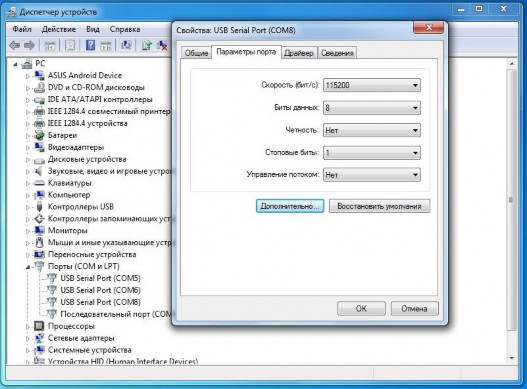Click the Uninstall device red X icon

[162, 45]
